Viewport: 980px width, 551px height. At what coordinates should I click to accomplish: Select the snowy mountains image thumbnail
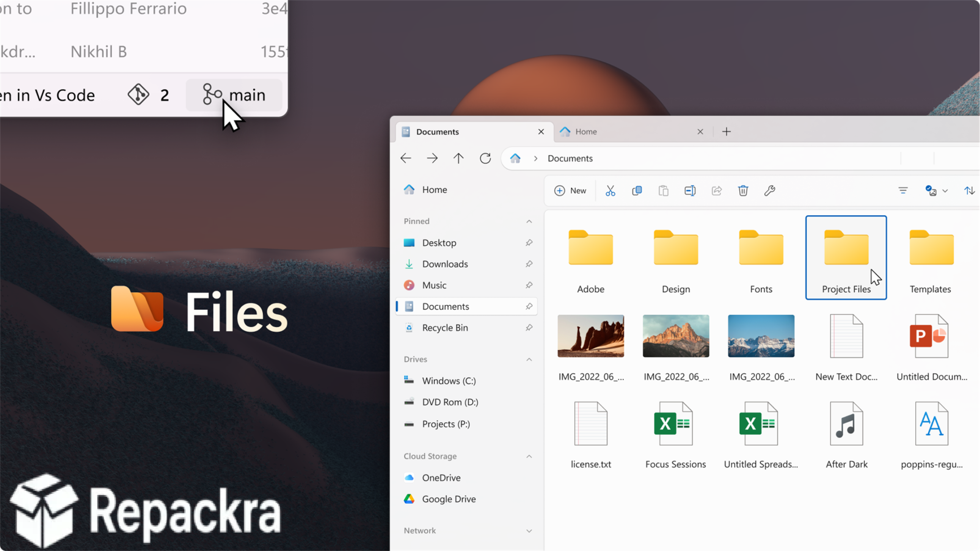click(x=761, y=336)
